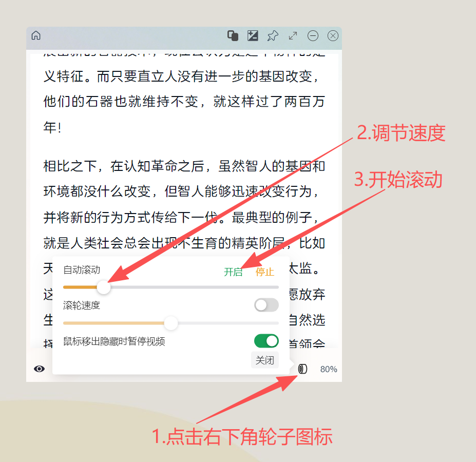Click the 80% zoom percentage indicator
The width and height of the screenshot is (476, 462).
point(328,369)
